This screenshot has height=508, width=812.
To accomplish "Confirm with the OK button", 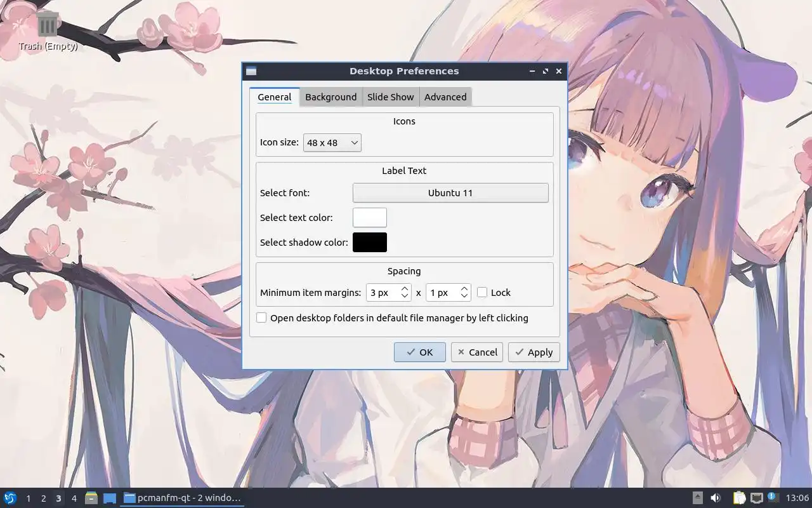I will coord(419,352).
